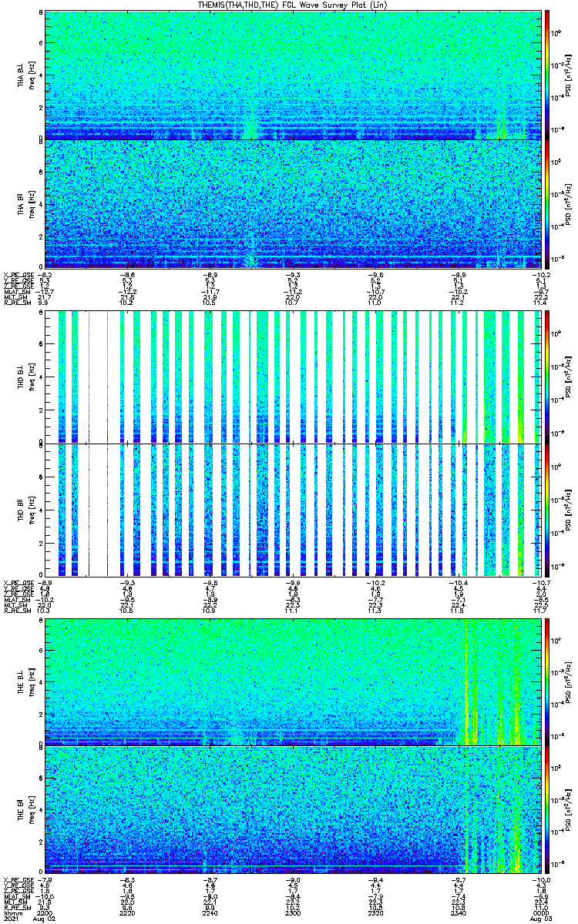Click the THE B∥ PSD color bar
Viewport: 578px width, 924px height.
point(546,808)
